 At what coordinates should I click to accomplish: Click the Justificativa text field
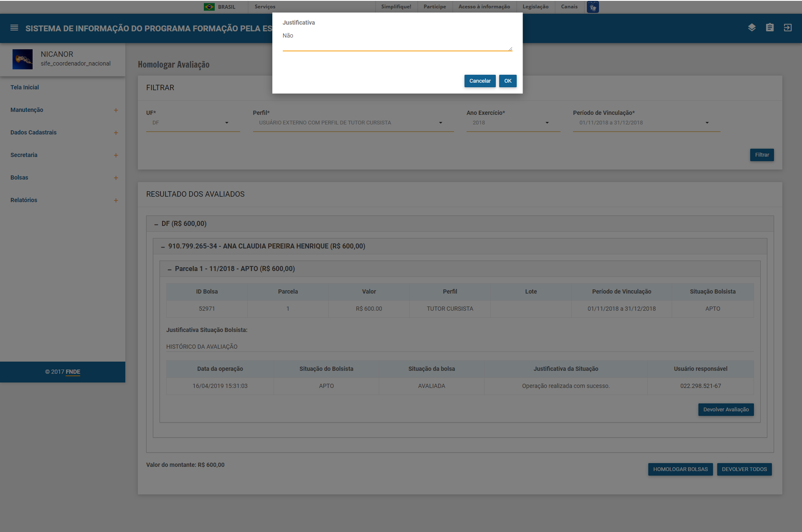[397, 41]
